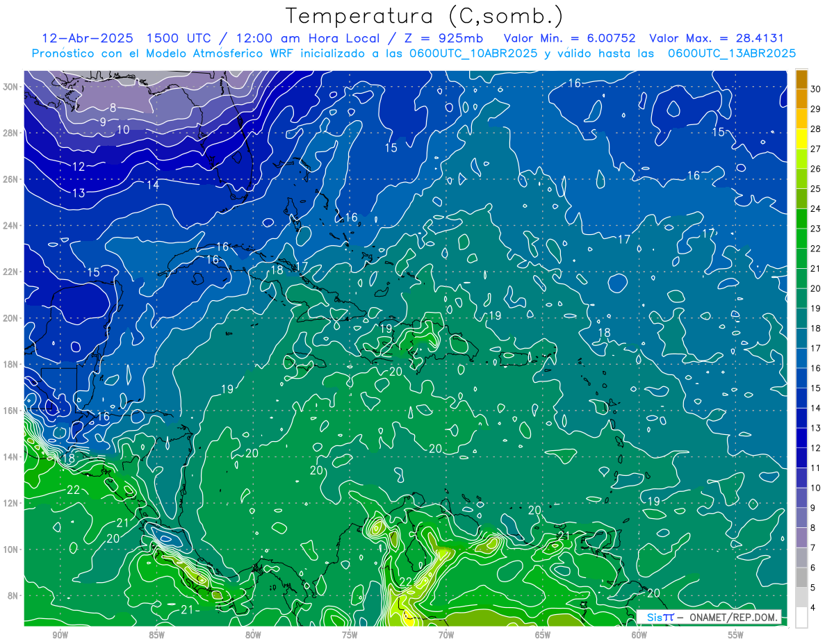This screenshot has height=644, width=834.
Task: Click the 65W longitude axis label
Action: tap(543, 635)
